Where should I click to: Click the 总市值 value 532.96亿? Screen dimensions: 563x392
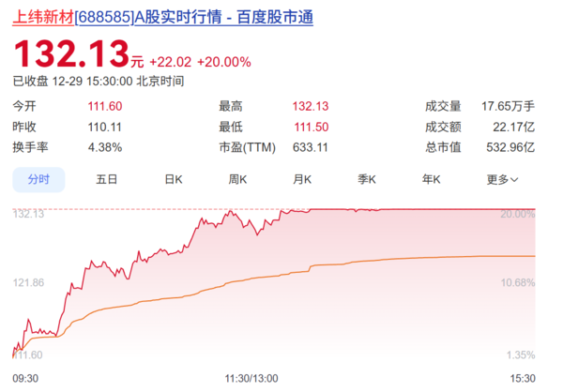(510, 147)
